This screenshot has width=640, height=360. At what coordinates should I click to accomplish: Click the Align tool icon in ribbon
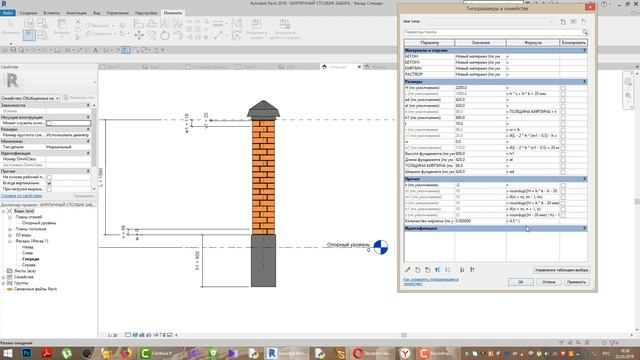(139, 23)
